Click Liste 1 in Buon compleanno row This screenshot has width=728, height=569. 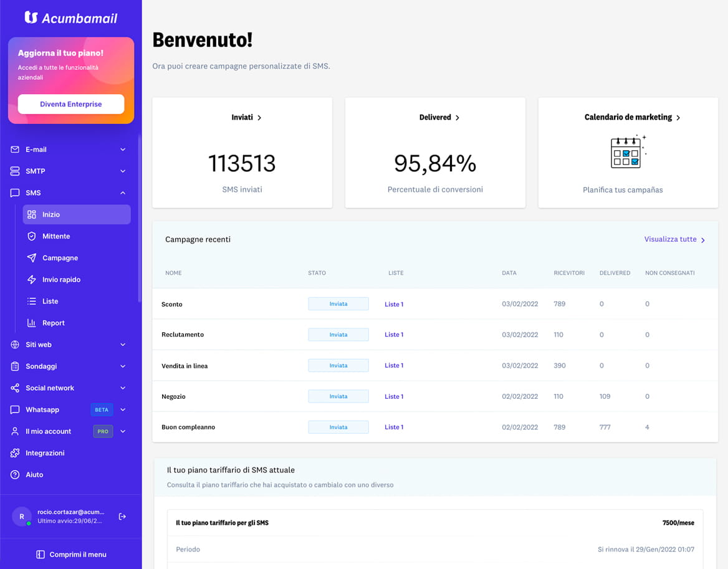tap(394, 428)
